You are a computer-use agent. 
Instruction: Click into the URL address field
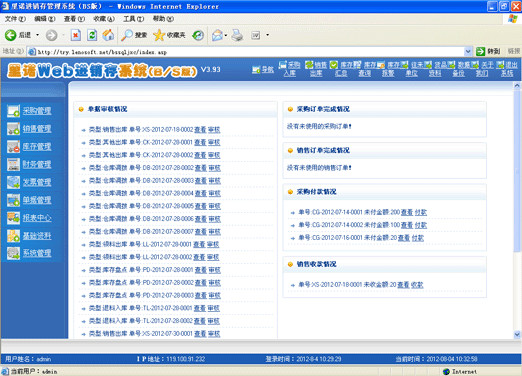[246, 52]
